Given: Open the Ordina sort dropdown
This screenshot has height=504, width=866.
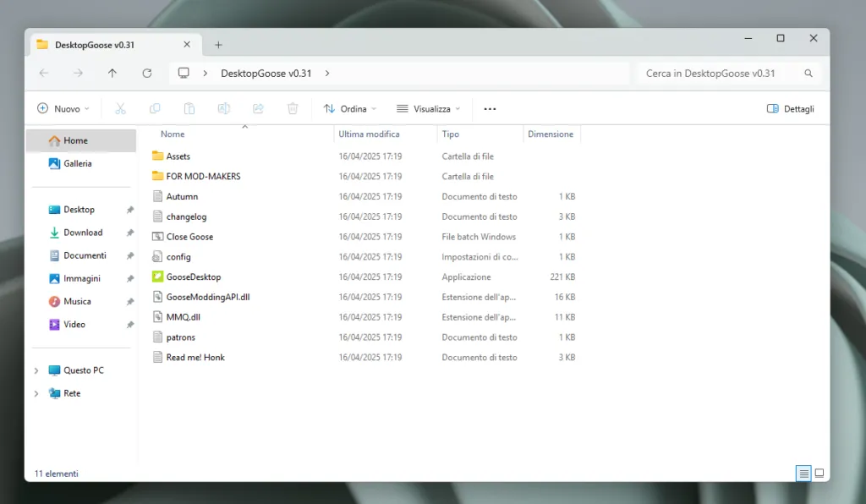Looking at the screenshot, I should tap(350, 109).
